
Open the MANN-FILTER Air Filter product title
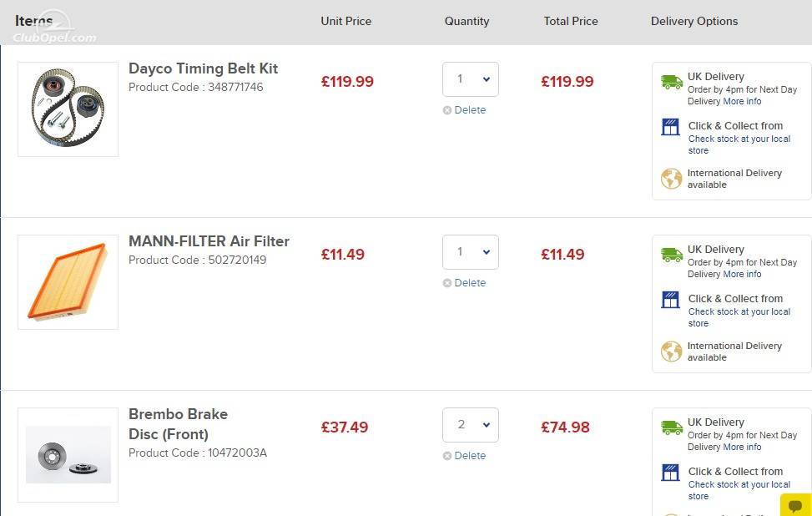(x=209, y=241)
